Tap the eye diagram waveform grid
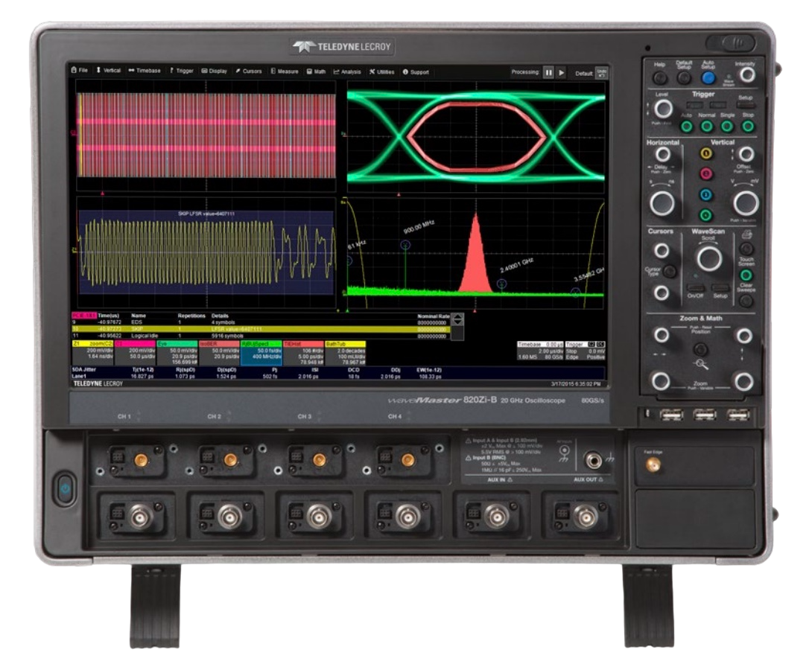The height and width of the screenshot is (667, 812). point(475,137)
